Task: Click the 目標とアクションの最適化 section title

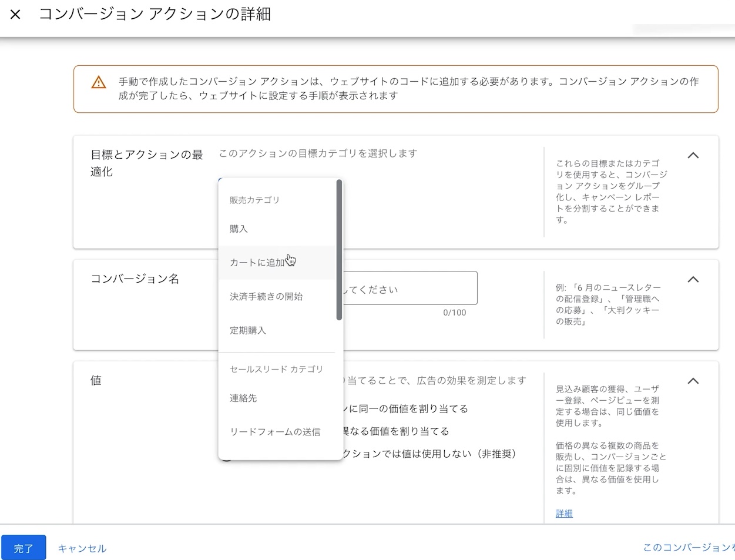Action: 147,163
